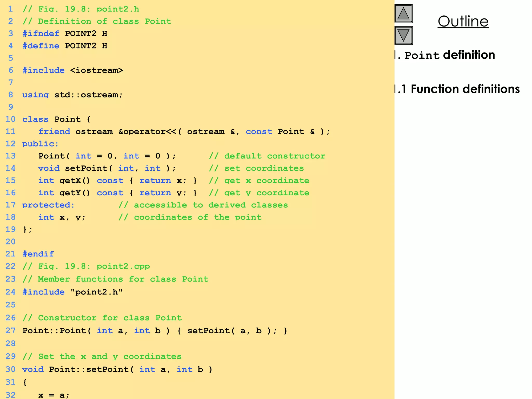Click the '// coordinates of the point' comment

click(190, 217)
